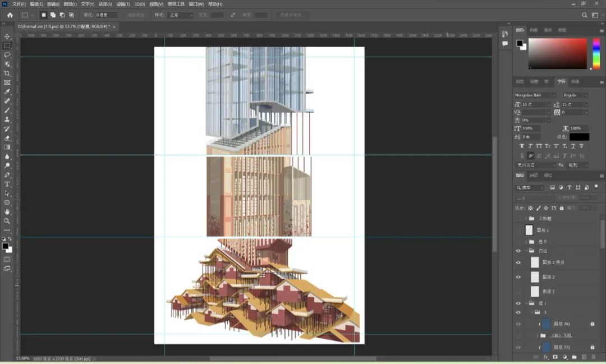Select the Ellipse shape tool
Image resolution: width=606 pixels, height=364 pixels.
point(7,203)
